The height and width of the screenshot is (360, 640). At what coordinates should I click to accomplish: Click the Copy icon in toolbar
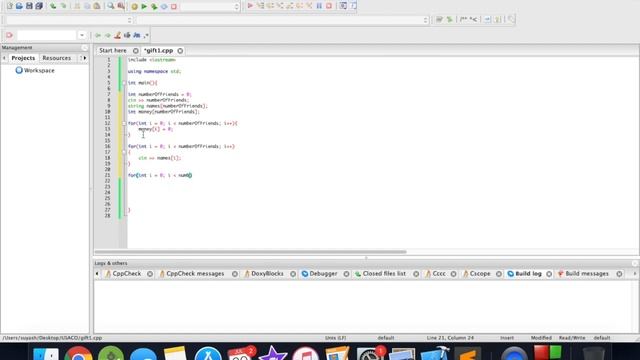[x=87, y=6]
